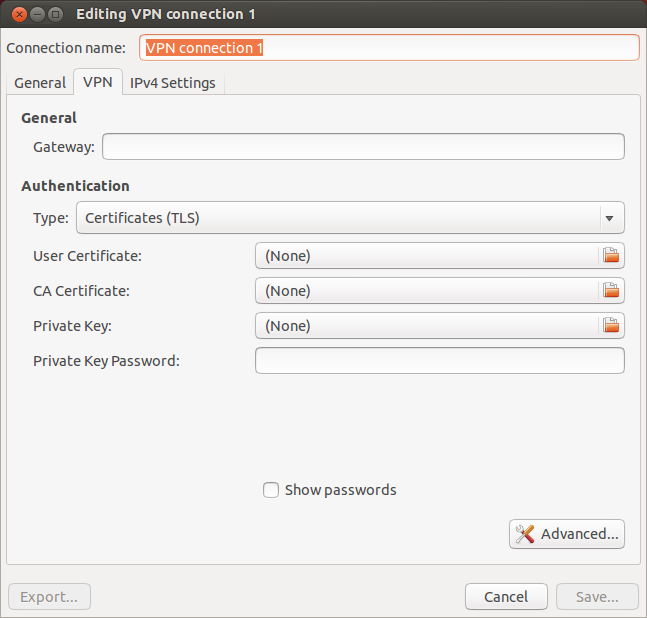Minimize the VPN editing window

(x=37, y=14)
